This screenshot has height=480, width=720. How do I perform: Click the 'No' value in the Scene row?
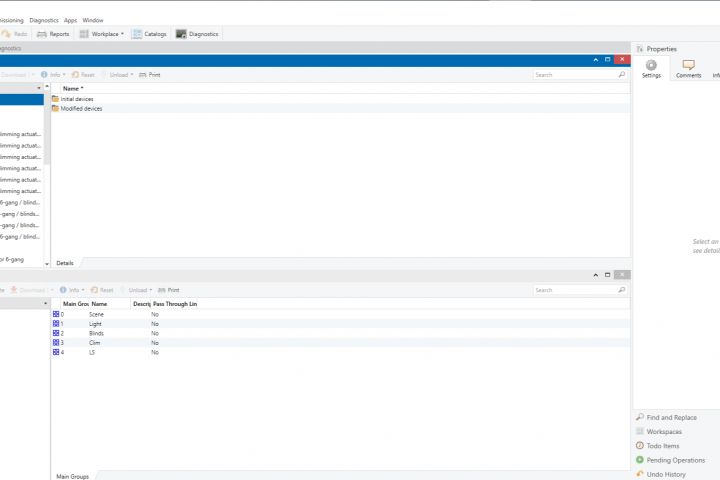[155, 314]
